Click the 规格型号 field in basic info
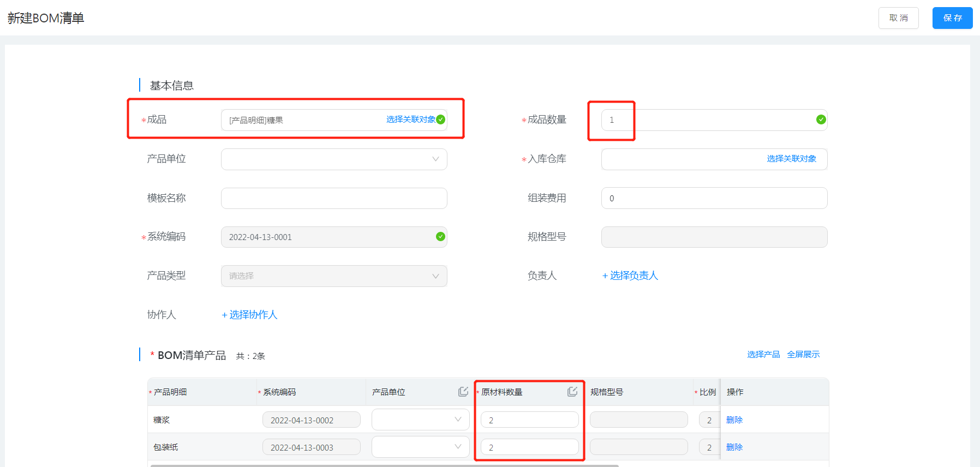The image size is (980, 467). tap(714, 237)
